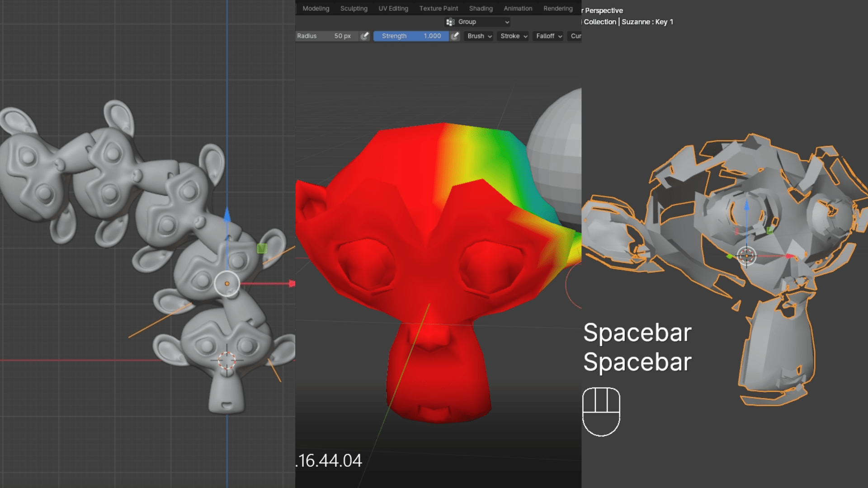
Task: Toggle pressure sensitivity for Strength
Action: point(455,36)
